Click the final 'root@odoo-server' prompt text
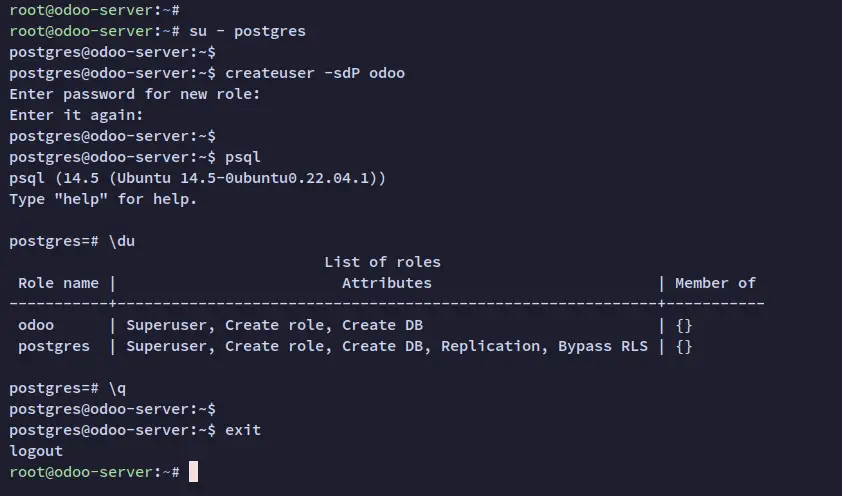 (81, 472)
